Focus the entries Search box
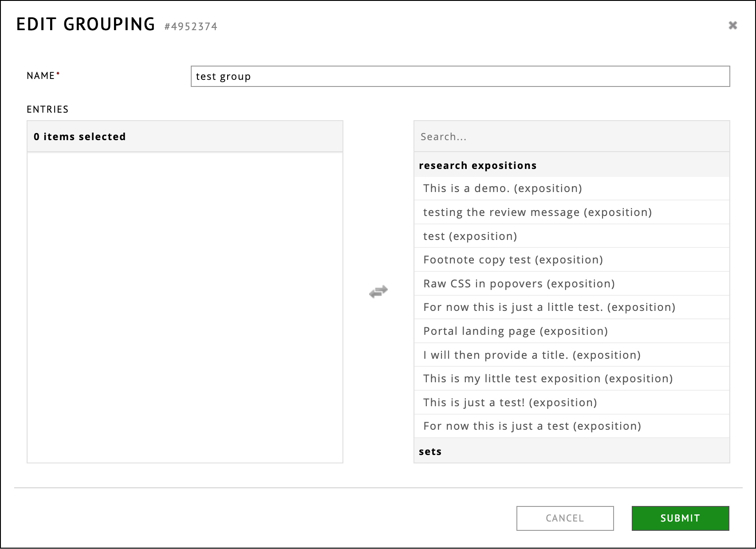 point(571,137)
